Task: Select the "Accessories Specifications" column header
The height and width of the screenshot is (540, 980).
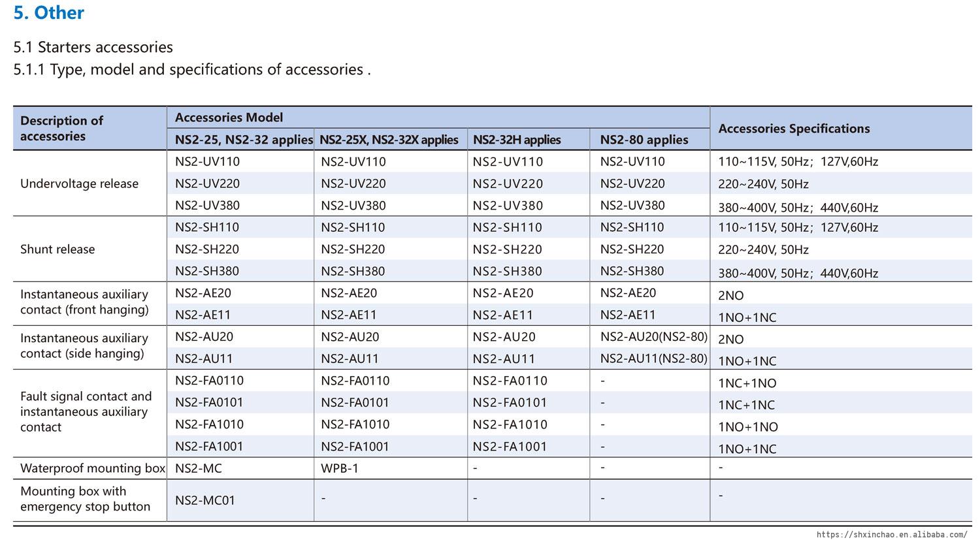Action: click(794, 129)
